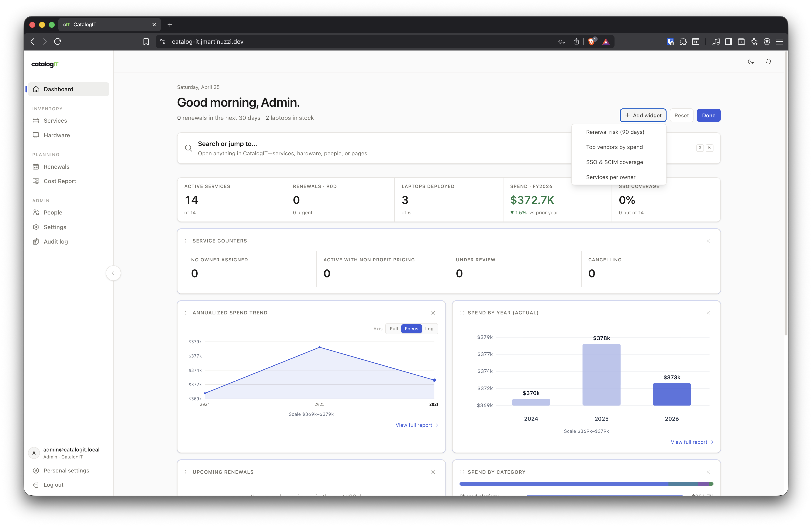Click the Spend FY2026 $372.7K value

(532, 200)
